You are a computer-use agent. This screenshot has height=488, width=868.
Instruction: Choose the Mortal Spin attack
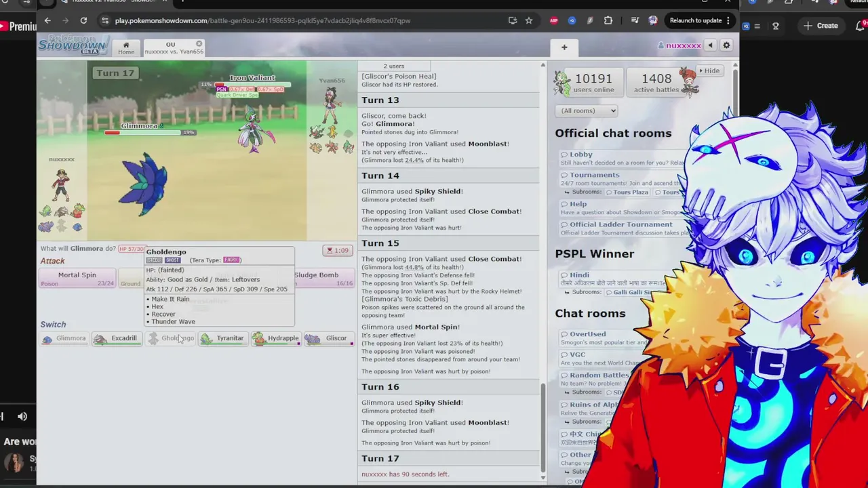(77, 278)
